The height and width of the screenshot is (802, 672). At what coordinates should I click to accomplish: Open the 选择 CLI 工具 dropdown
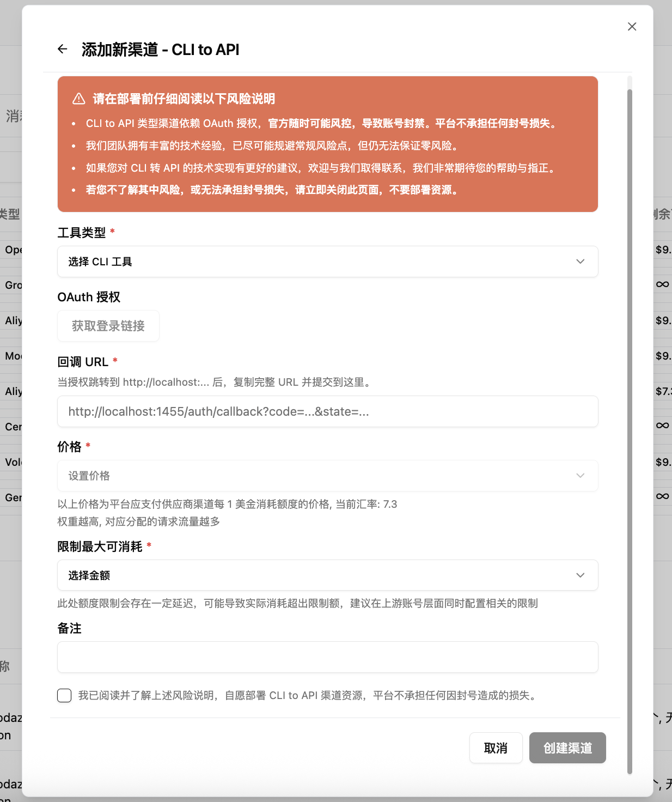pyautogui.click(x=327, y=262)
